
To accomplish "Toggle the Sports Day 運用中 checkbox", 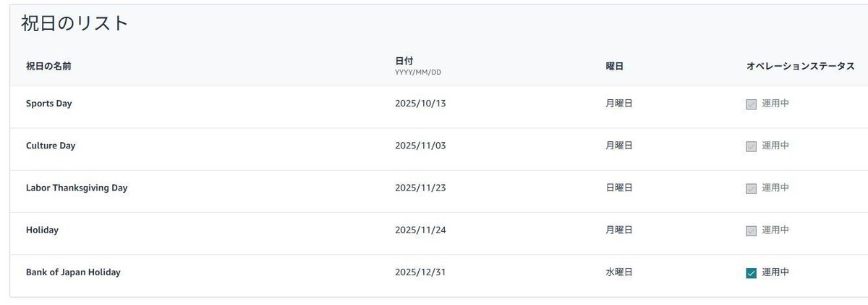I will [x=751, y=104].
